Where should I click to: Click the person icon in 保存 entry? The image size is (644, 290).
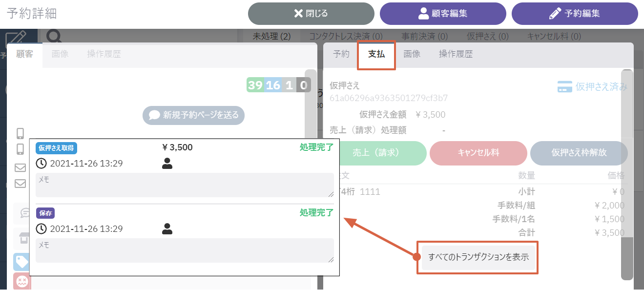click(x=167, y=228)
